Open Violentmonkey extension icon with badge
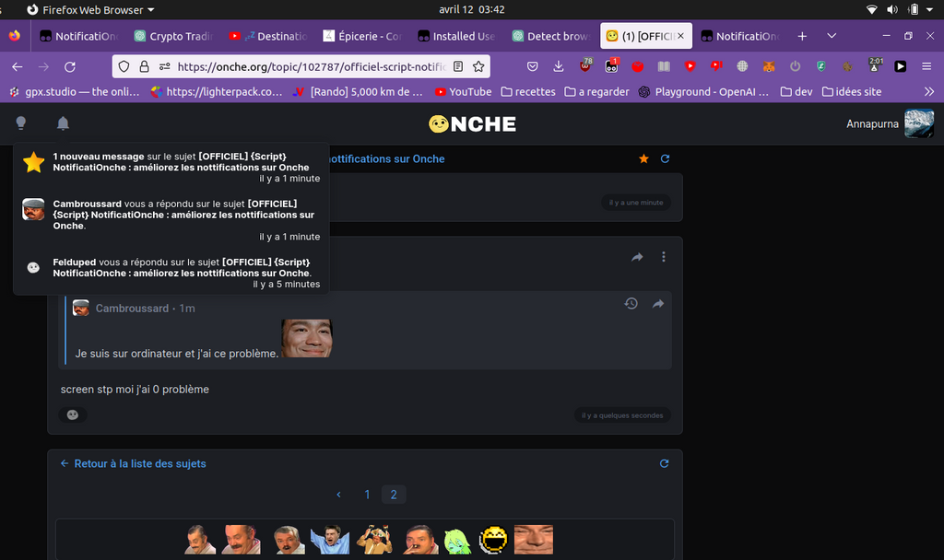The image size is (944, 560). pos(612,65)
